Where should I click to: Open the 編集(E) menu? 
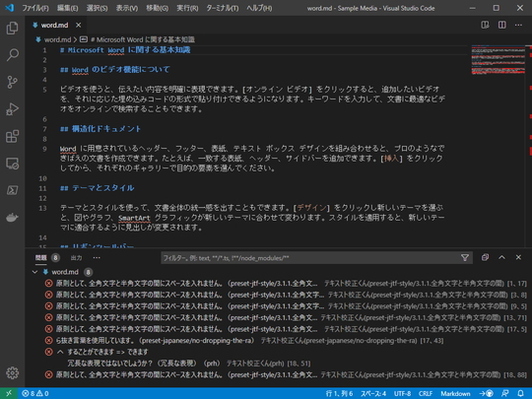[68, 8]
